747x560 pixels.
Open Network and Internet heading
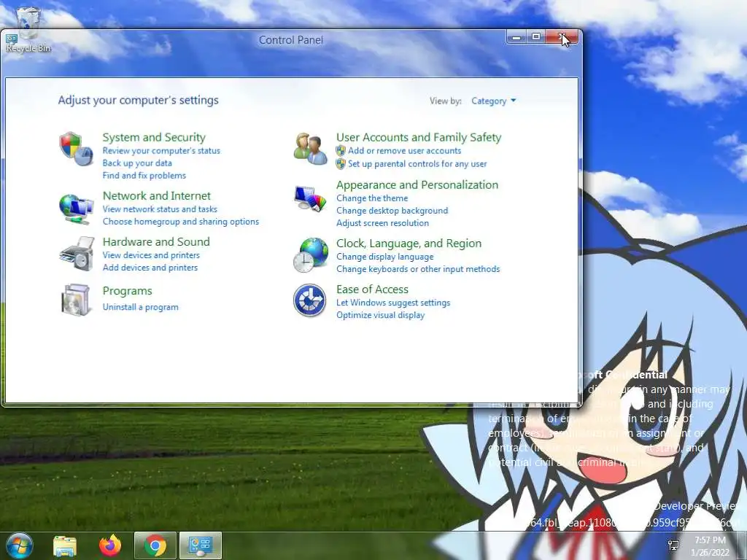click(x=156, y=195)
